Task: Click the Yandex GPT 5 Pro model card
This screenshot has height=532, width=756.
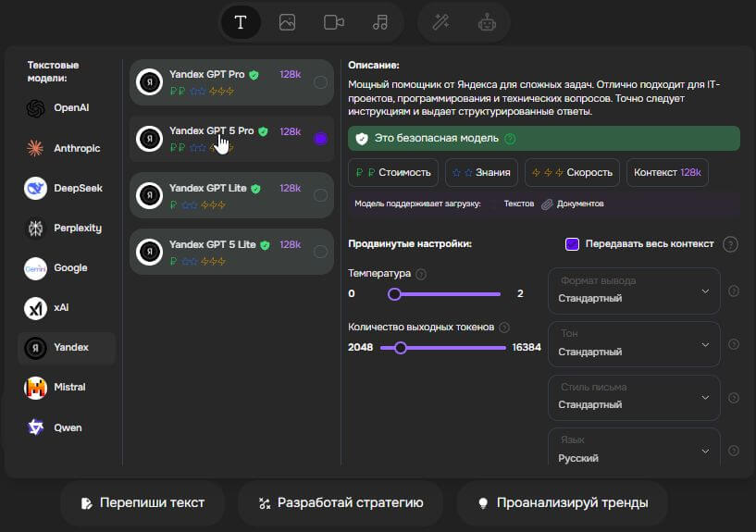Action: coord(231,139)
